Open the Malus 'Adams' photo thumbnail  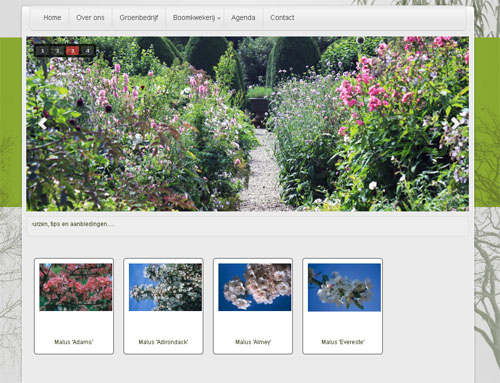pyautogui.click(x=76, y=287)
